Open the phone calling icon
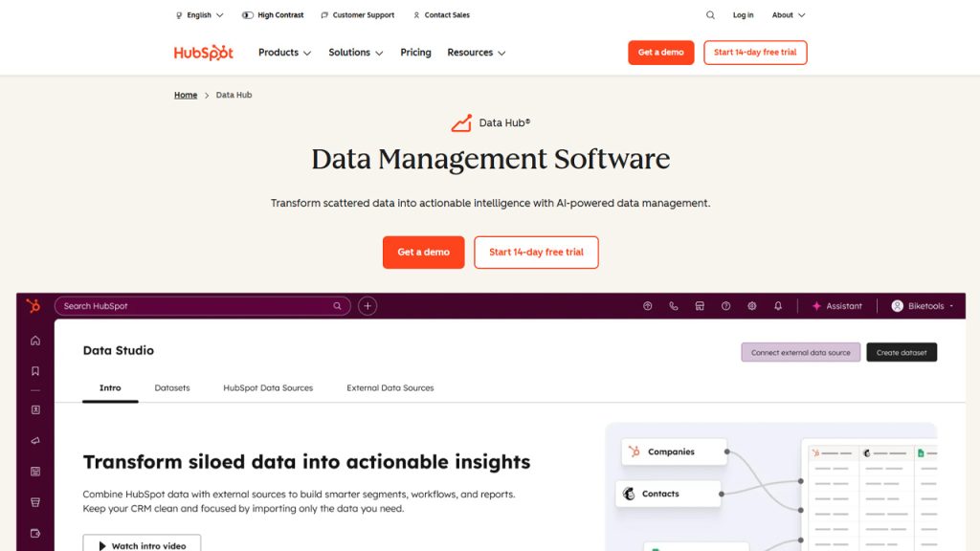This screenshot has width=980, height=551. coord(674,306)
